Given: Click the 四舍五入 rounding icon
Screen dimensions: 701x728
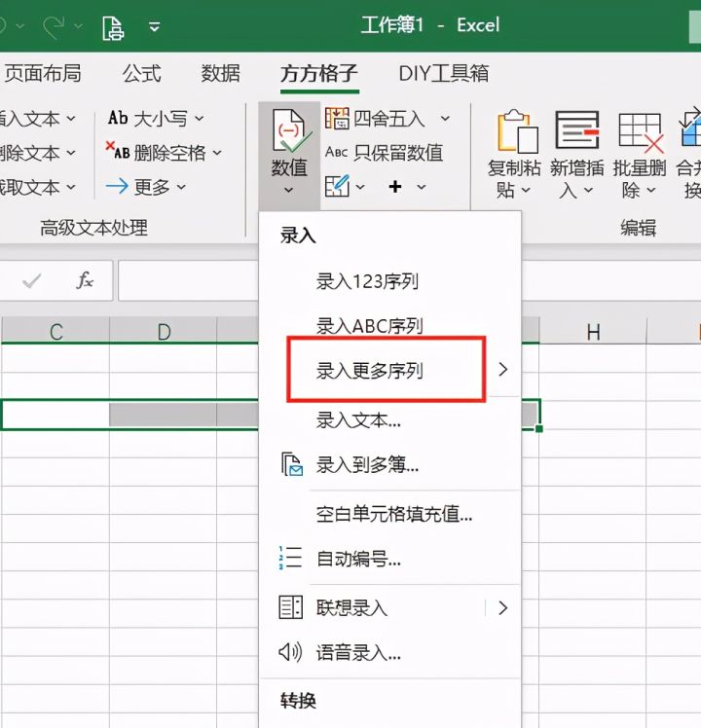Looking at the screenshot, I should [337, 119].
